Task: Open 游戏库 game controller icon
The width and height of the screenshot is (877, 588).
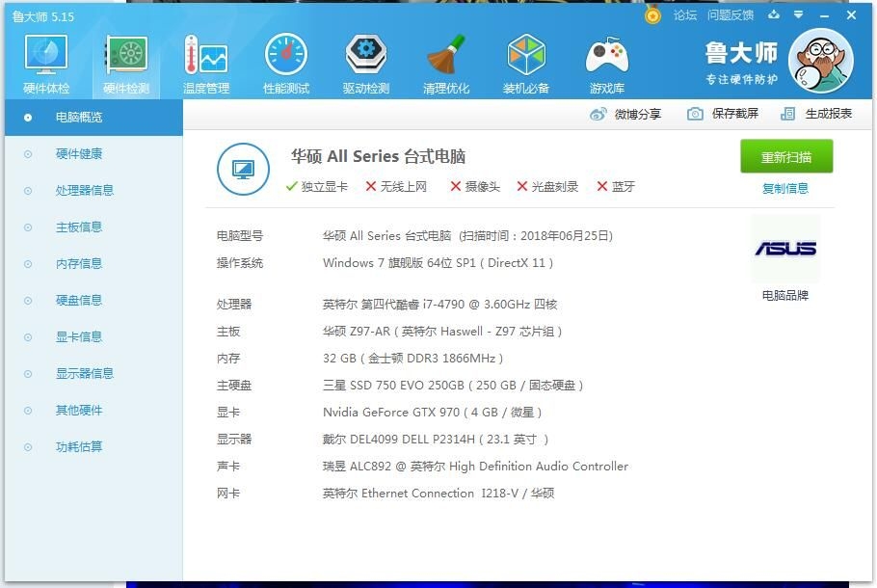Action: click(x=607, y=65)
